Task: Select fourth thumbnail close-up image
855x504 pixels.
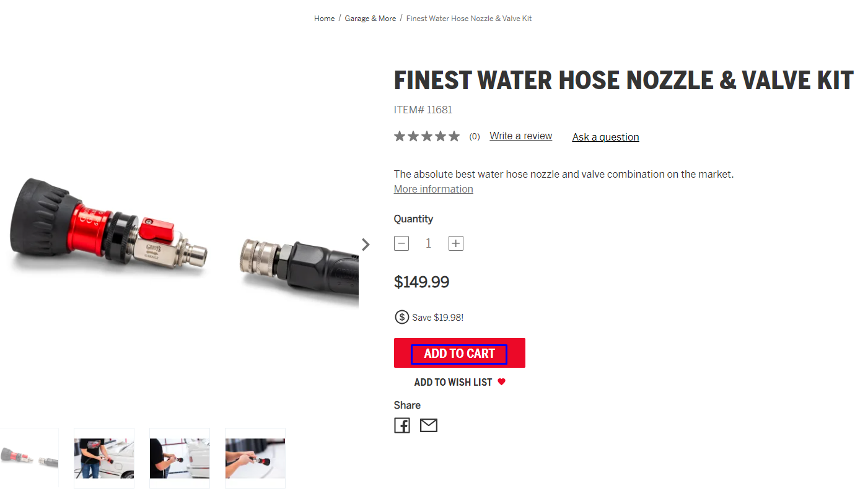Action: pyautogui.click(x=255, y=458)
